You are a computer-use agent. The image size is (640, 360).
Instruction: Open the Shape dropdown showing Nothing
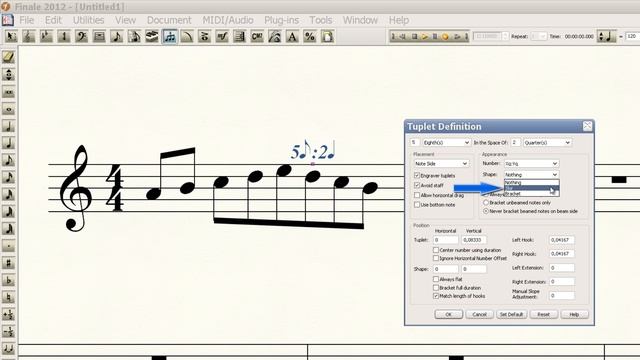531,174
